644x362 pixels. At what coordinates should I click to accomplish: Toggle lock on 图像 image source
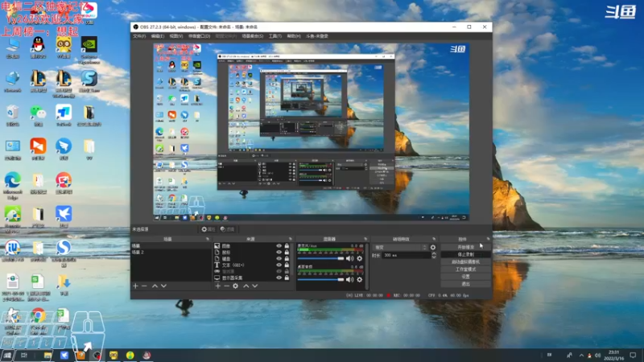[287, 246]
